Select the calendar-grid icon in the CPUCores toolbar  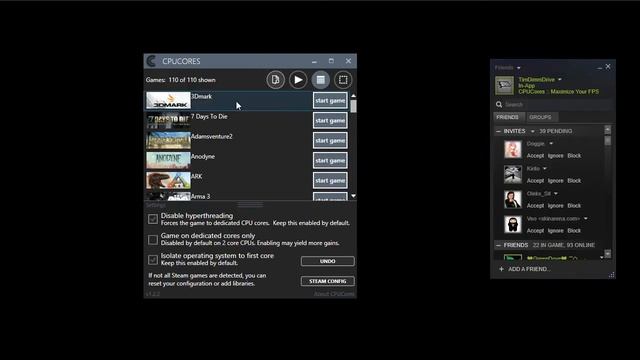click(320, 80)
